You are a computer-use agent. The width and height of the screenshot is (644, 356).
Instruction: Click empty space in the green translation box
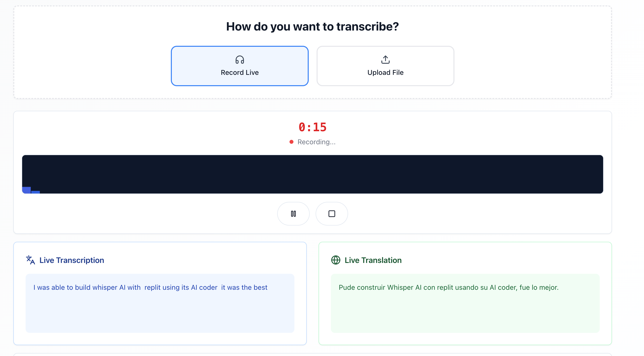pyautogui.click(x=465, y=315)
